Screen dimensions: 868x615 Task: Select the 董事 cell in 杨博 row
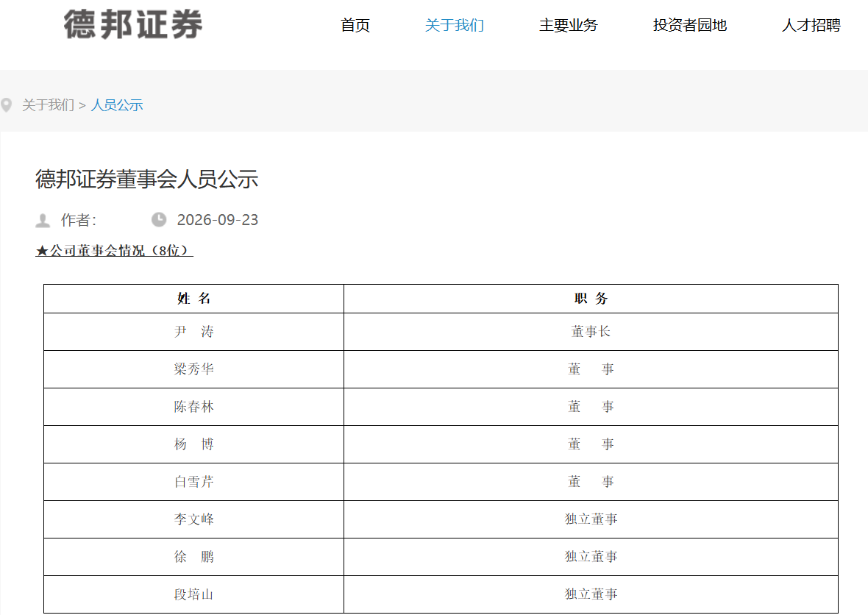pos(591,444)
